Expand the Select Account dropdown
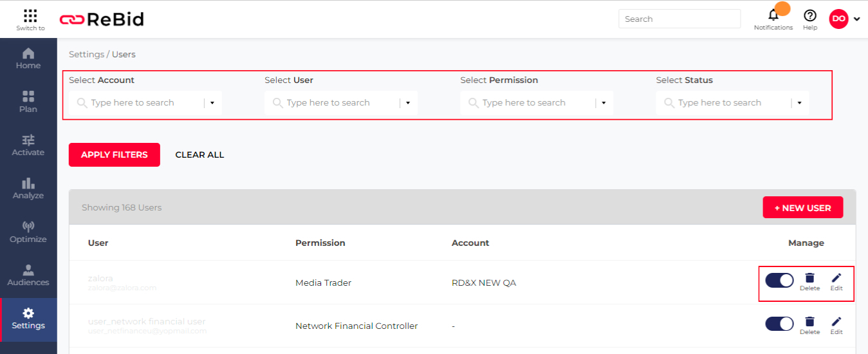The height and width of the screenshot is (354, 868). (x=212, y=103)
